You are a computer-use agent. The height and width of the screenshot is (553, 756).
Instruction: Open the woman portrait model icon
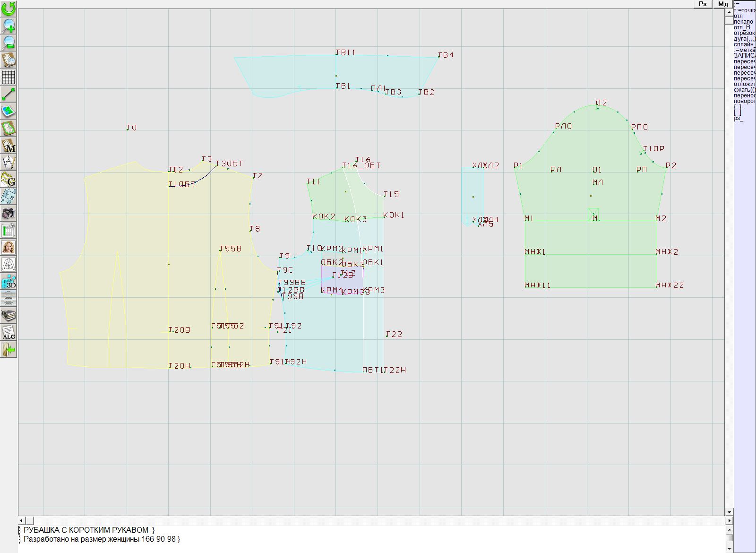click(x=9, y=247)
